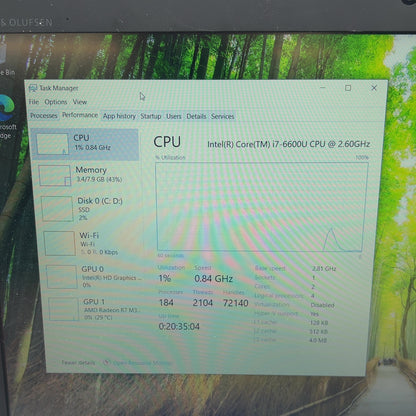Click the 72140 handles count
The height and width of the screenshot is (416, 416).
pos(235,303)
